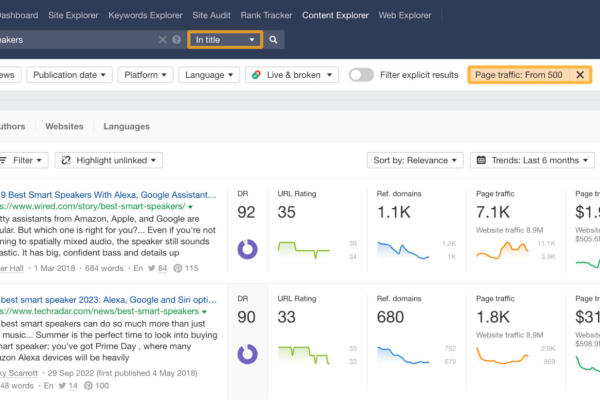Click the 680 Ref. domains value
Screen dimensions: 600x400
pyautogui.click(x=390, y=317)
